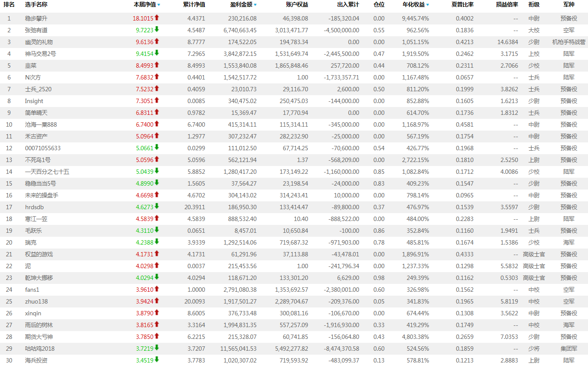The image size is (588, 366).
Task: Click profit amount 11,565,041.53
Action: tap(238, 349)
